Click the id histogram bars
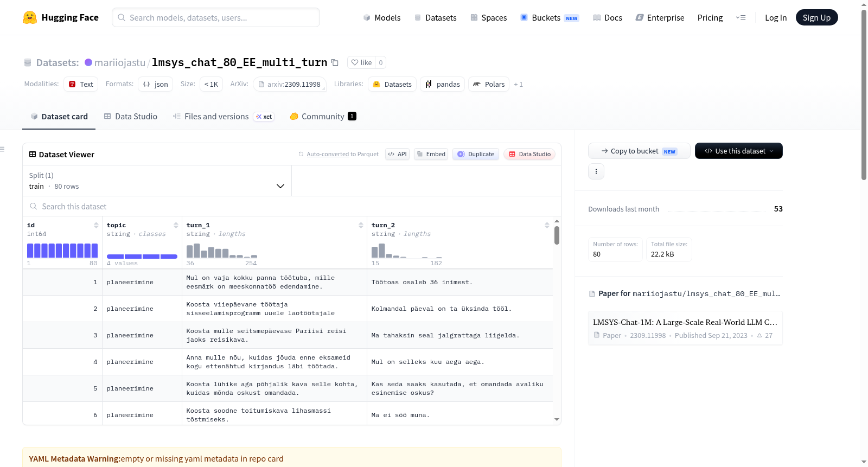Screen dimensions: 868x467 62,251
